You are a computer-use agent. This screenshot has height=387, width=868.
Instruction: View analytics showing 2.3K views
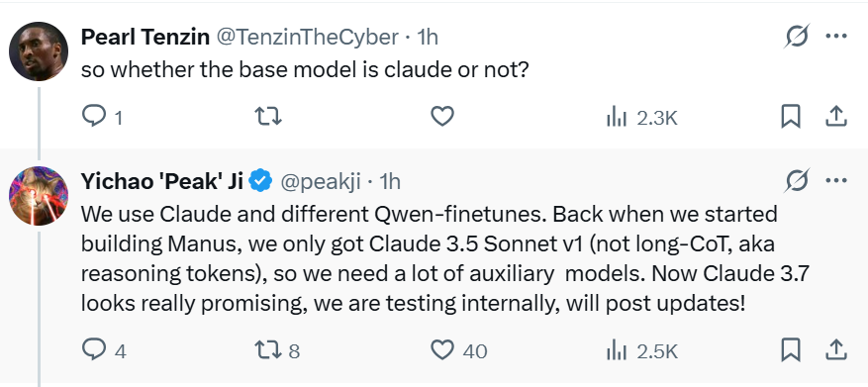[x=642, y=118]
